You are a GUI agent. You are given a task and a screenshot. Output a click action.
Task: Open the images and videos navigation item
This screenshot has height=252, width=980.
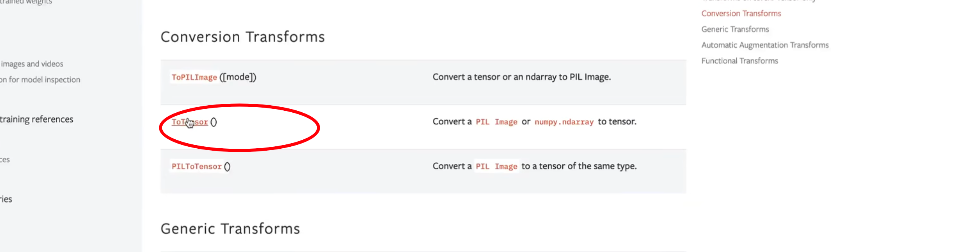click(x=32, y=64)
